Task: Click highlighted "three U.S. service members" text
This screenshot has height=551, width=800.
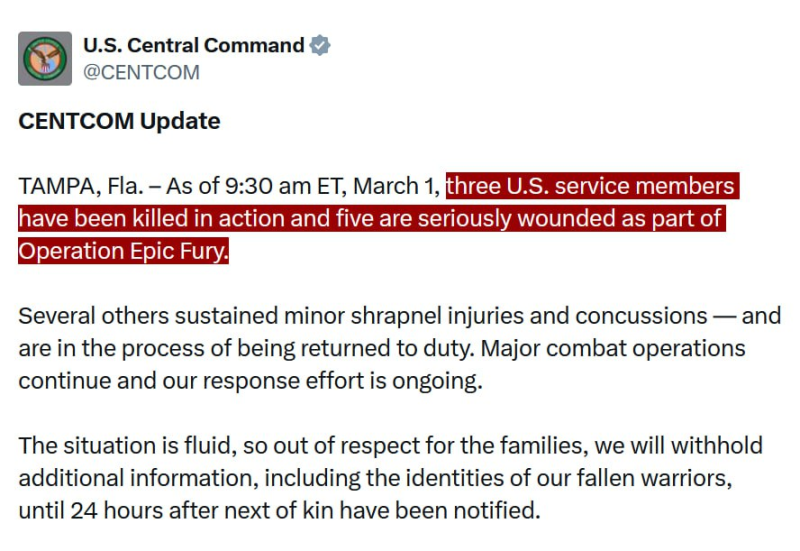Action: 590,186
